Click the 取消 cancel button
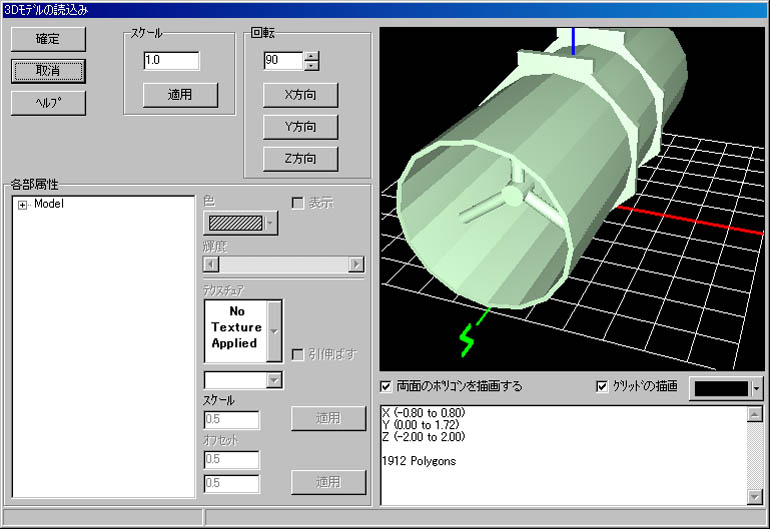 click(x=48, y=71)
